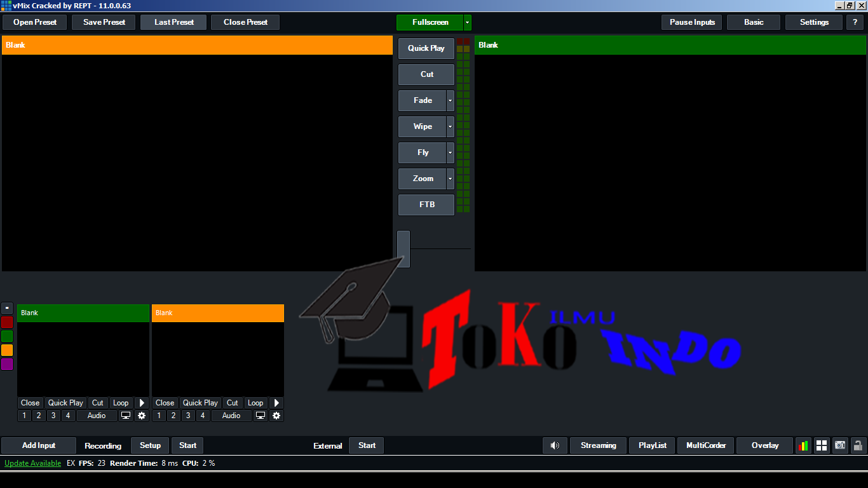This screenshot has width=868, height=488.
Task: Click the padlock lock icon
Action: coord(858,445)
